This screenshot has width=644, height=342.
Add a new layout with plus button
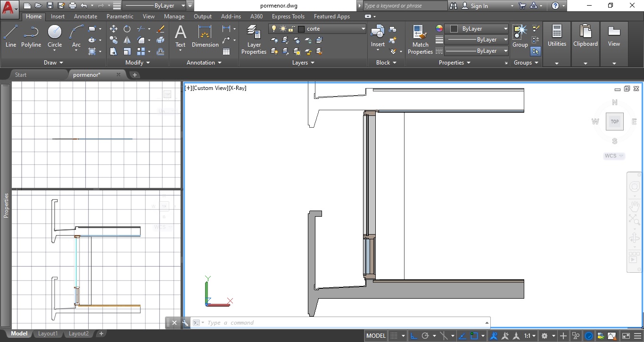pos(101,334)
